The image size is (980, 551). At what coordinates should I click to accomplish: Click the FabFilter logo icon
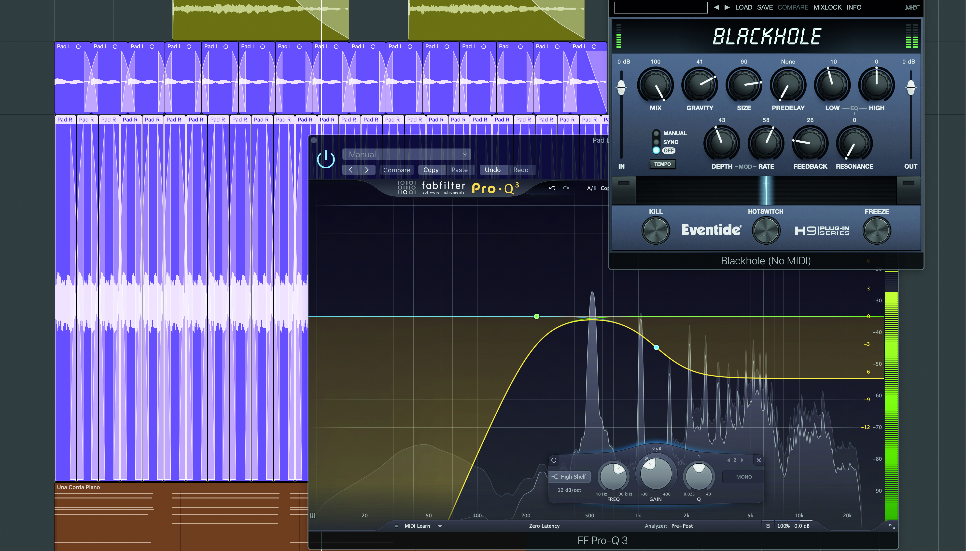coord(406,188)
